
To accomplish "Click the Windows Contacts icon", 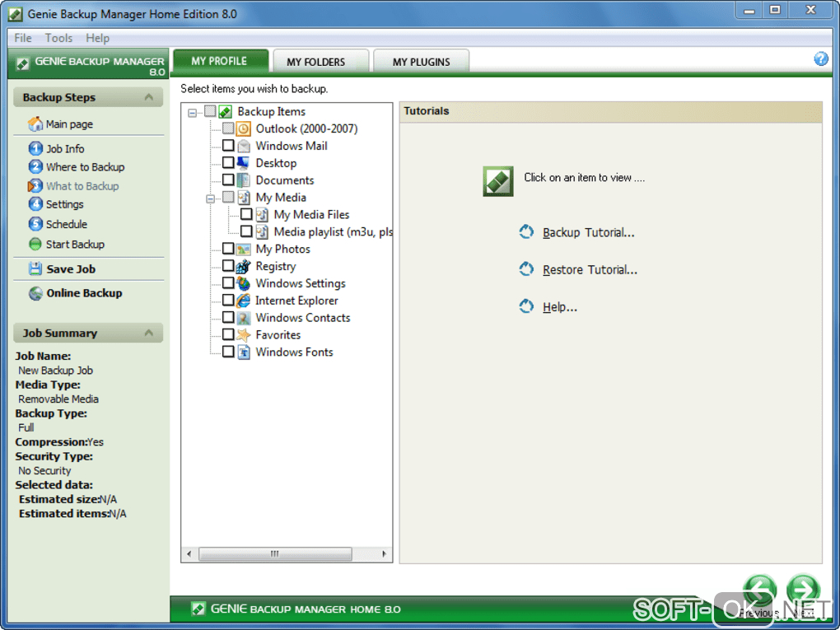I will 244,318.
